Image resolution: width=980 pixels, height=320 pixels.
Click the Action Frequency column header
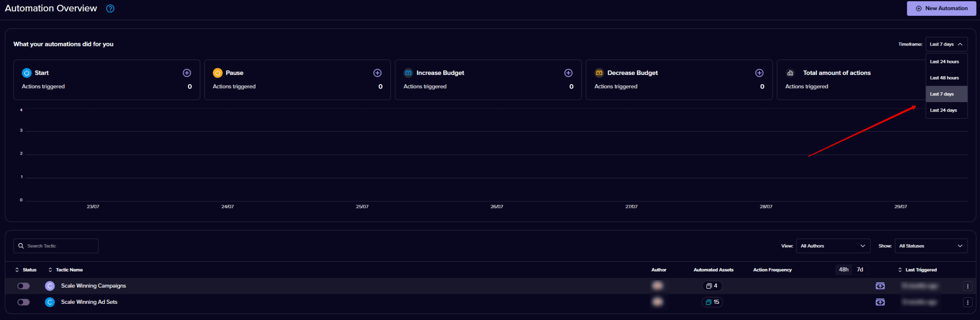[772, 270]
